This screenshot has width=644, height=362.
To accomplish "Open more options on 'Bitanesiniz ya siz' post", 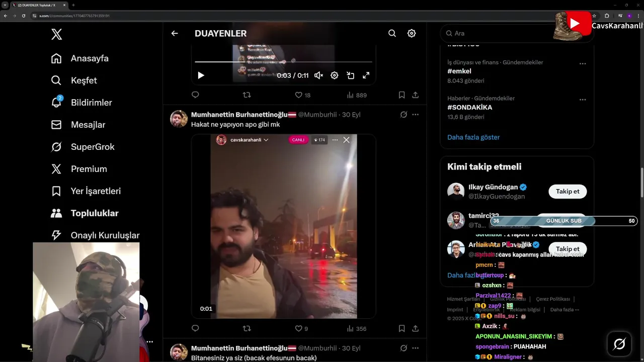I will [x=415, y=348].
